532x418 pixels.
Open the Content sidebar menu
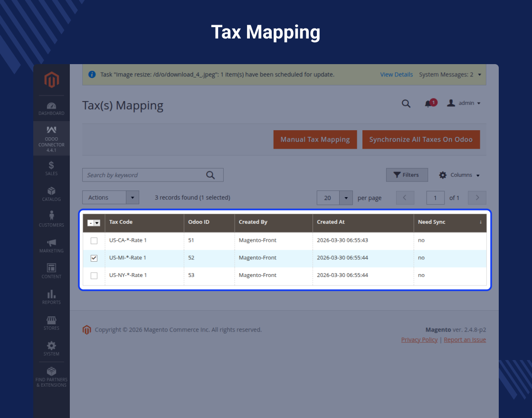point(52,271)
